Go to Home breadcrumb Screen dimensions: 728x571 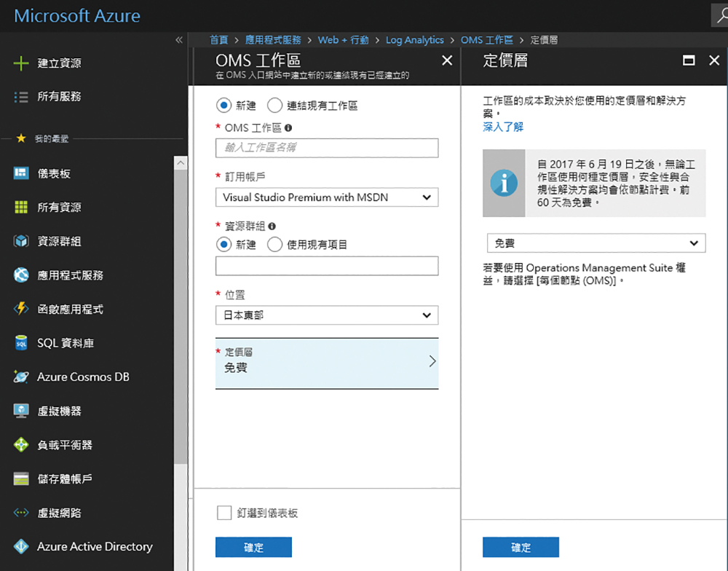click(x=218, y=40)
